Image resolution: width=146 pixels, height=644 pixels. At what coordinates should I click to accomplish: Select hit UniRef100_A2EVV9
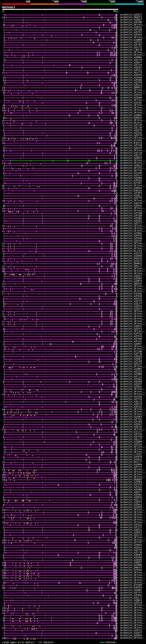(131, 82)
